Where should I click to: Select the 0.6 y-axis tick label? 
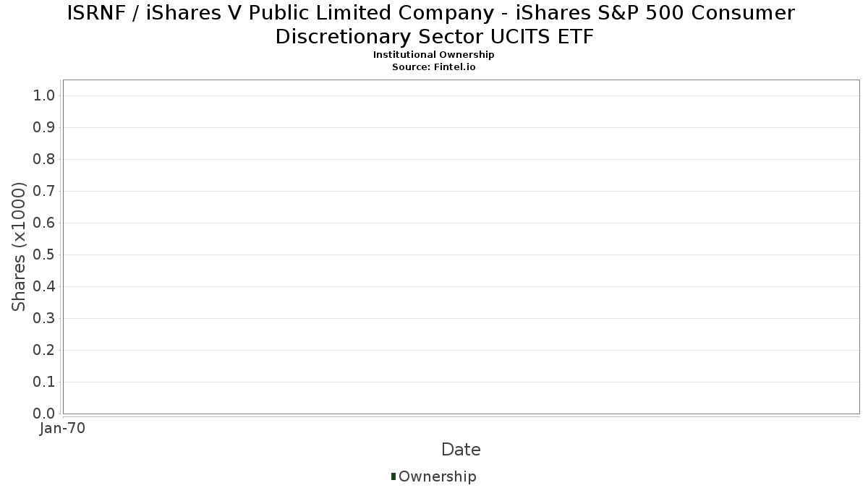point(45,223)
